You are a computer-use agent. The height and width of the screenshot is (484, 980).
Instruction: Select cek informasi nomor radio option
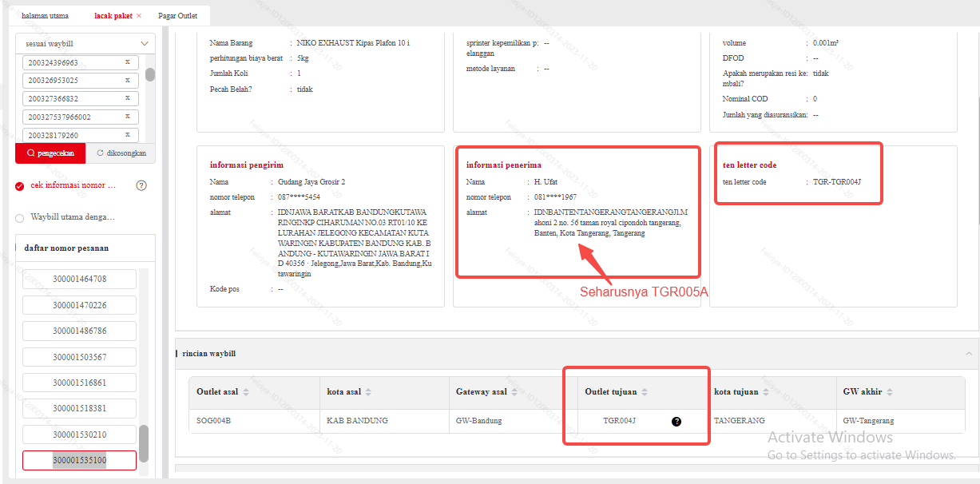pyautogui.click(x=20, y=186)
